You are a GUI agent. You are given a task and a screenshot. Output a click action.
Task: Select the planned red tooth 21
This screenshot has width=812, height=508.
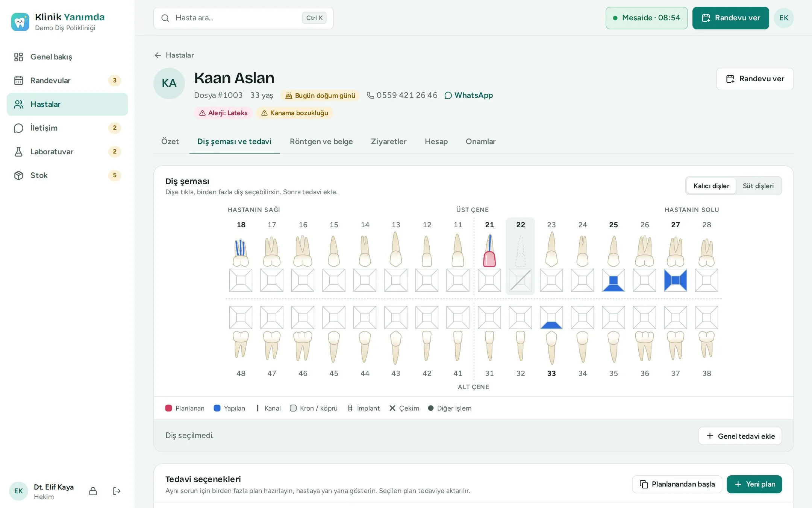489,250
